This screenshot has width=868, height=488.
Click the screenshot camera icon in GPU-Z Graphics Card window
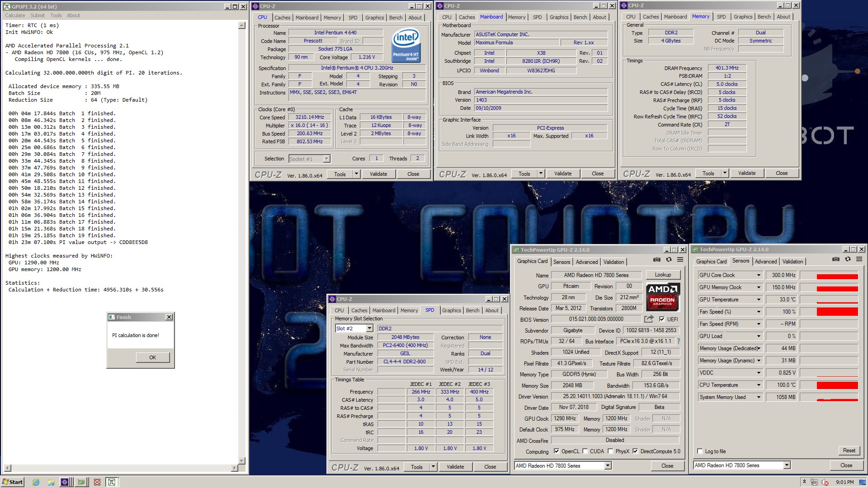[x=656, y=259]
